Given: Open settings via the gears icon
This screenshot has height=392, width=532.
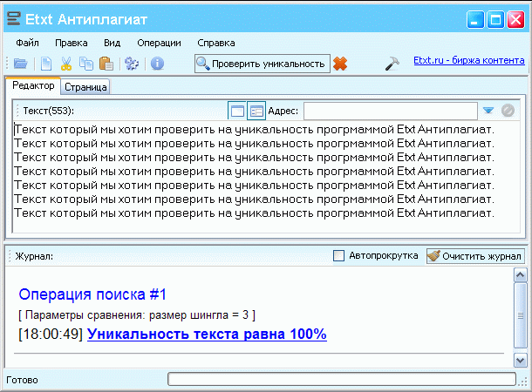Looking at the screenshot, I should click(132, 64).
